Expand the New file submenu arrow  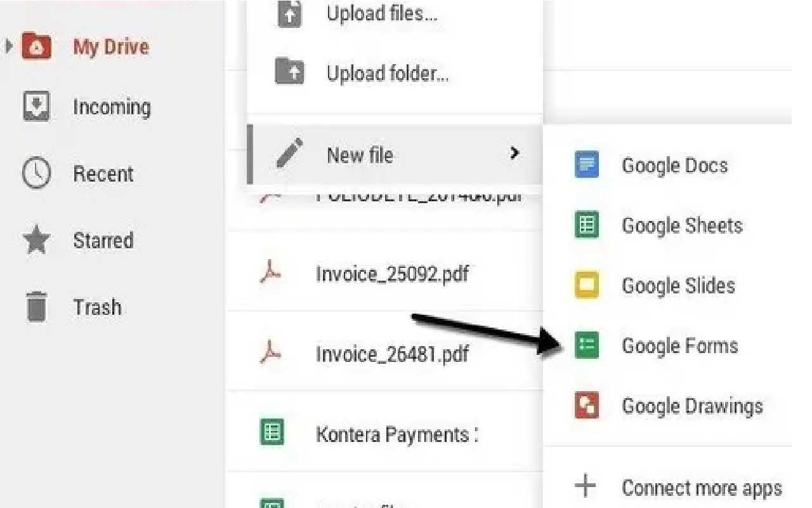point(514,153)
